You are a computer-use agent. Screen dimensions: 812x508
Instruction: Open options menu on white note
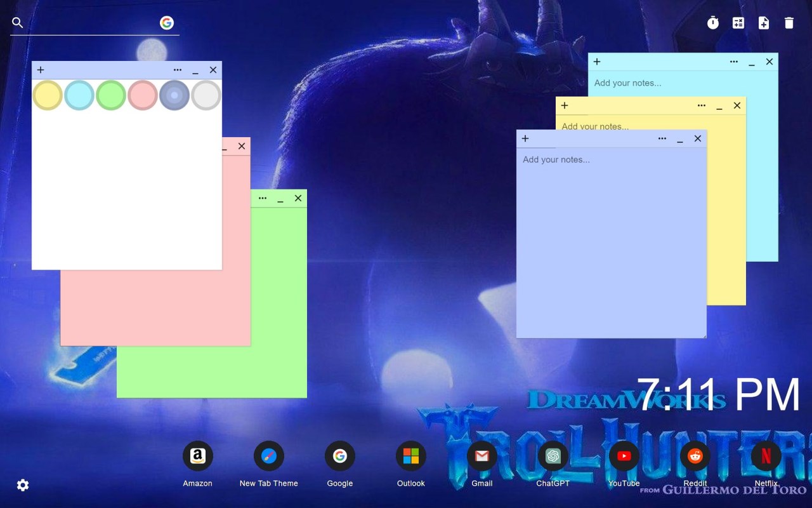tap(178, 70)
